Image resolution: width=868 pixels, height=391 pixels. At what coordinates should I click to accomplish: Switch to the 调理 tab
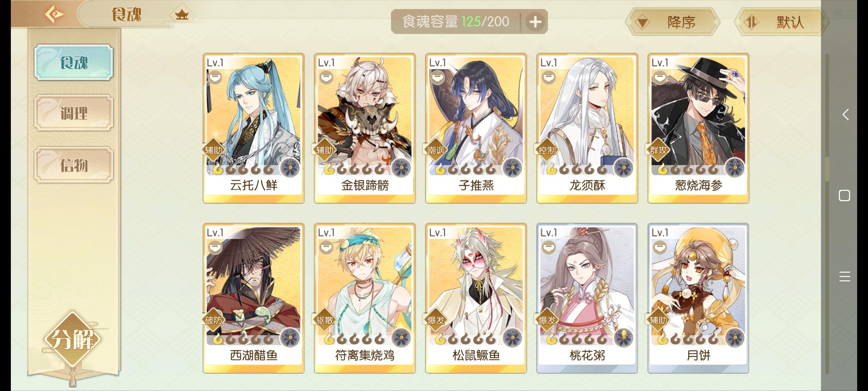[74, 113]
